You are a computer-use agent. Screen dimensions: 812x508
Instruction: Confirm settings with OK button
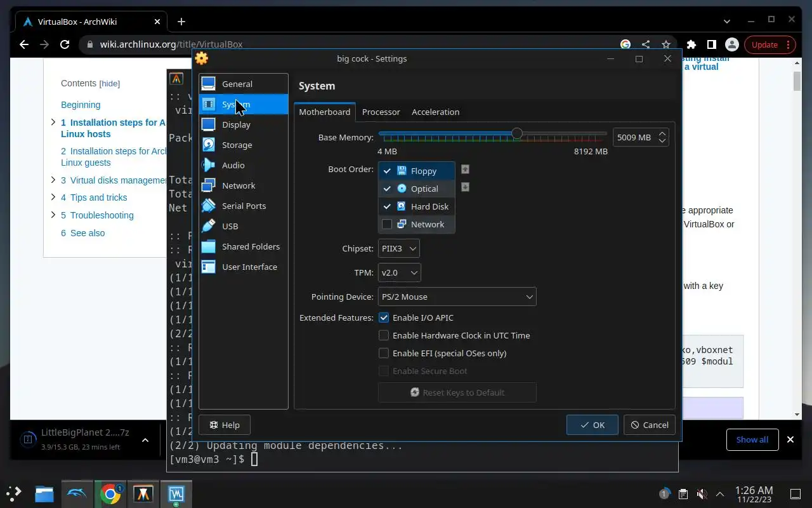593,425
